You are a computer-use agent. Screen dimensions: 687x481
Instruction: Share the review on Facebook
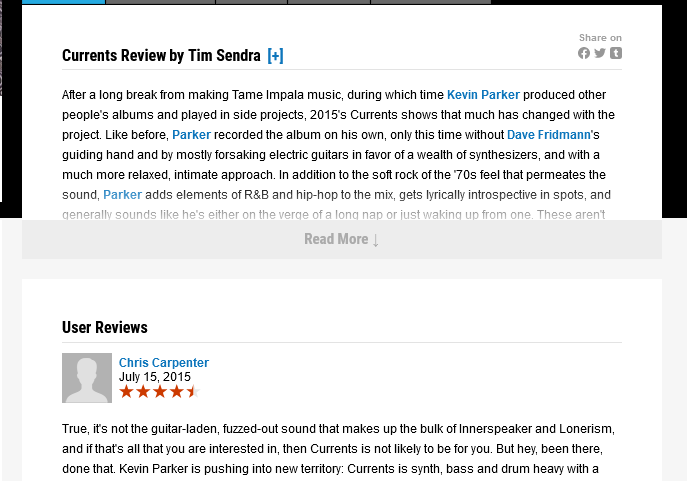coord(584,53)
